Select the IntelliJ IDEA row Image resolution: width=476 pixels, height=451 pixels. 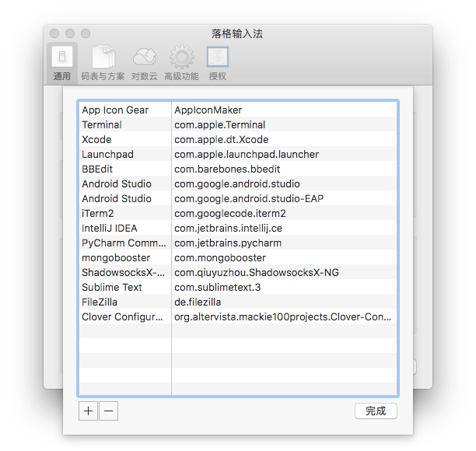tap(238, 229)
